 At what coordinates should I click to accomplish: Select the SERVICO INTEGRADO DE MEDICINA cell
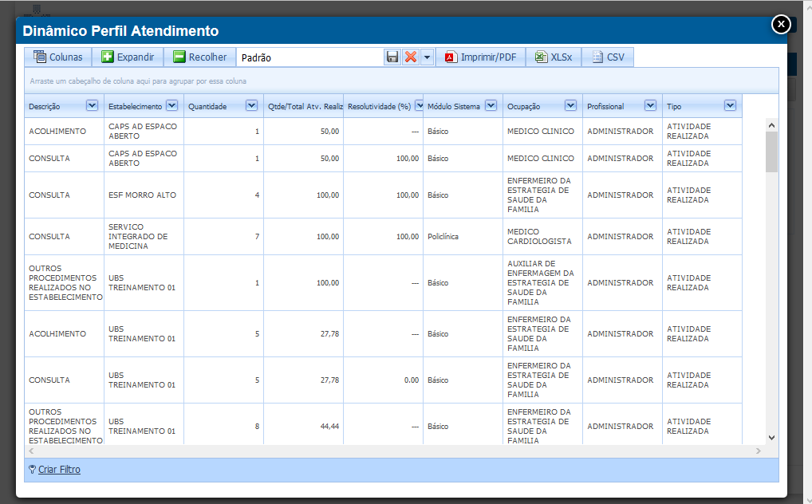[144, 237]
